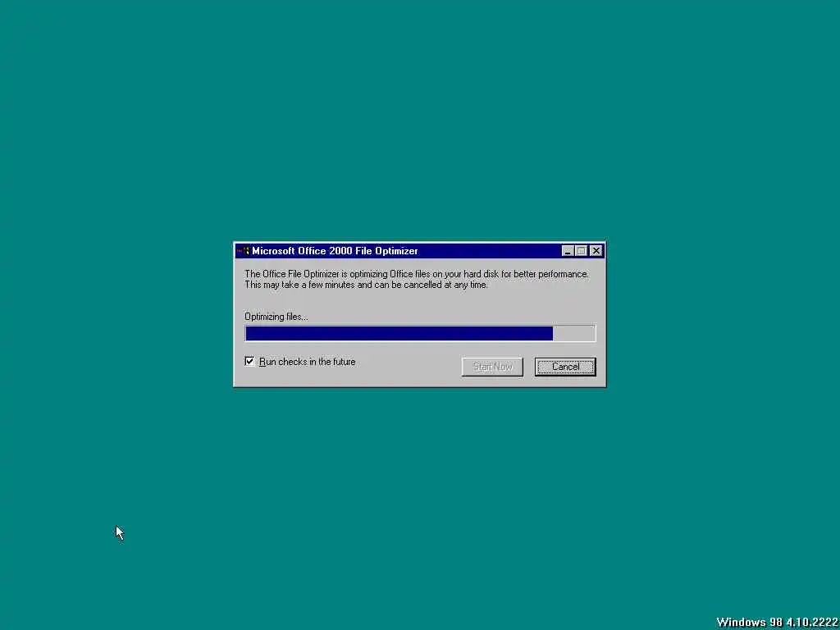Viewport: 840px width, 630px height.
Task: Minimize the File Optimizer dialog
Action: pos(568,251)
